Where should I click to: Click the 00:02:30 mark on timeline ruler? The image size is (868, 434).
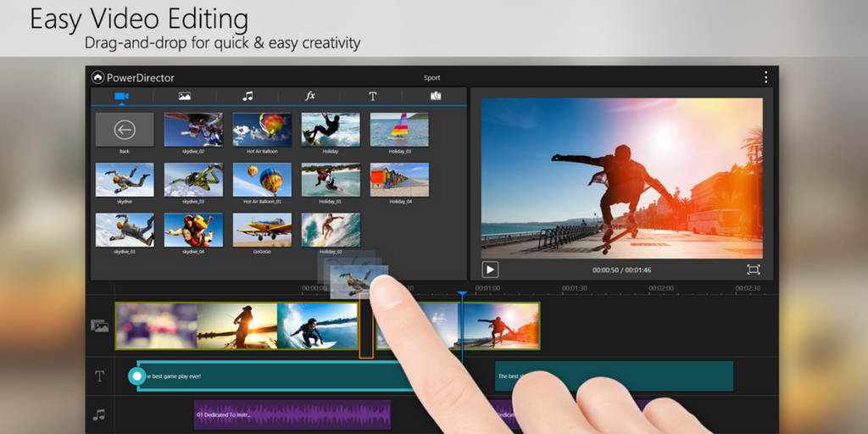748,288
